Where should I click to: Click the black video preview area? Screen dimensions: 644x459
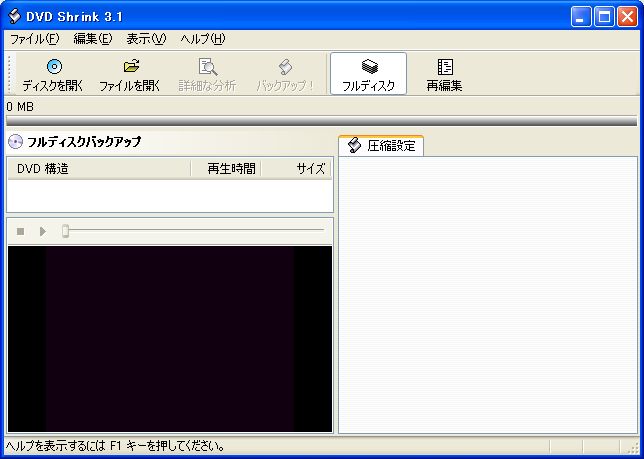[x=170, y=339]
